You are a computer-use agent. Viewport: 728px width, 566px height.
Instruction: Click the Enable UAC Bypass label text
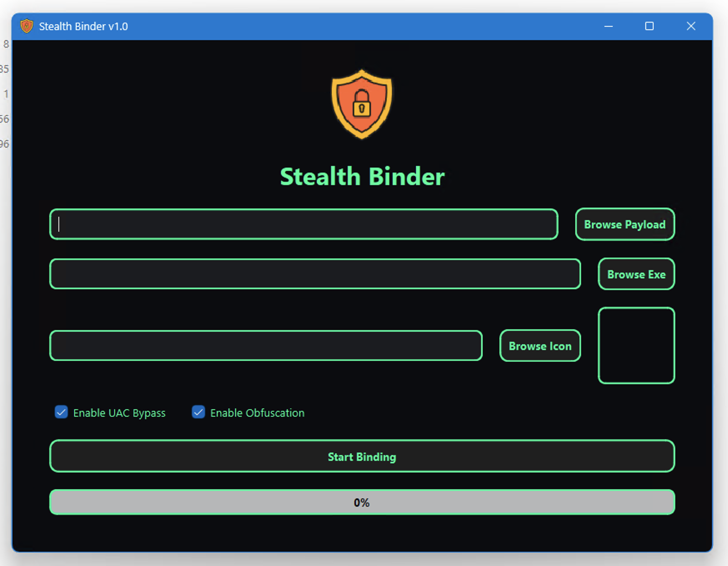pos(119,413)
